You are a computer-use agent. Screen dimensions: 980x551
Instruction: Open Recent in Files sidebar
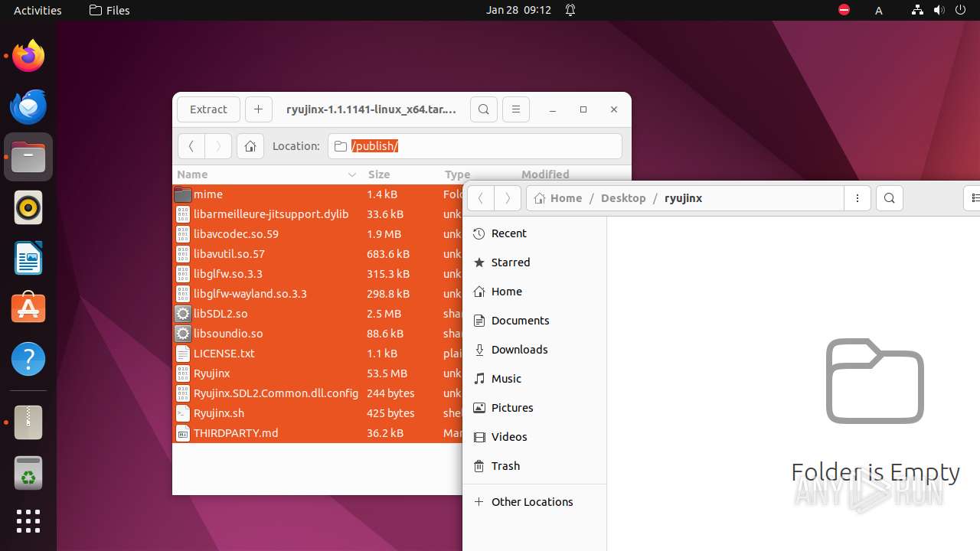click(x=534, y=233)
